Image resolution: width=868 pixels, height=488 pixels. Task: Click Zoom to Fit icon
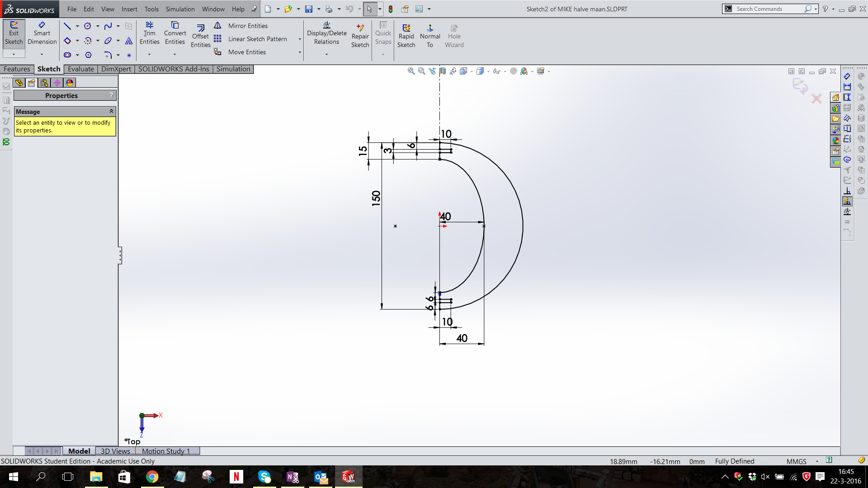(x=411, y=71)
